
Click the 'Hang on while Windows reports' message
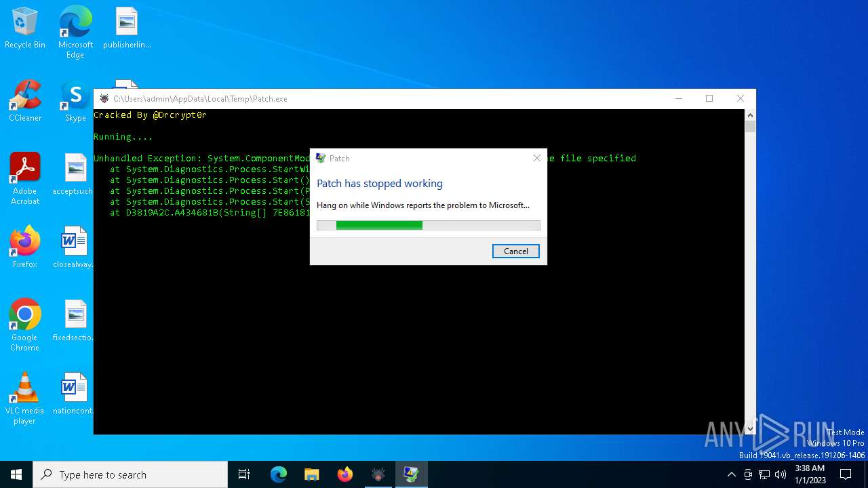tap(423, 205)
